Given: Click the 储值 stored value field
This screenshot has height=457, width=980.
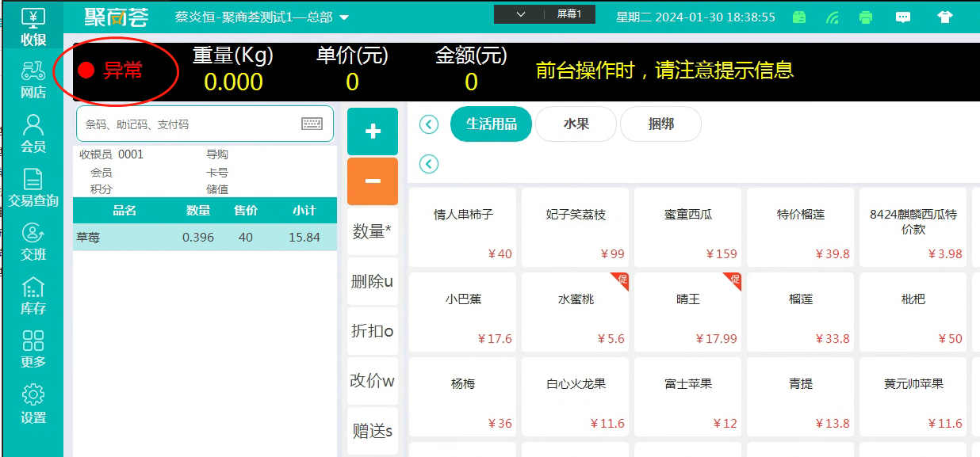Looking at the screenshot, I should point(217,189).
